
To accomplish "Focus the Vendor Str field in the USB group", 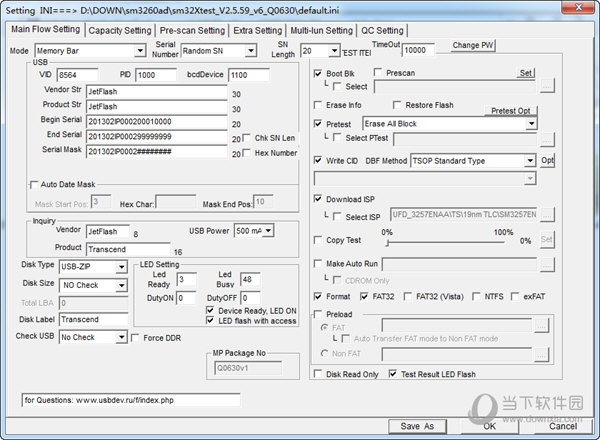I will pyautogui.click(x=157, y=92).
